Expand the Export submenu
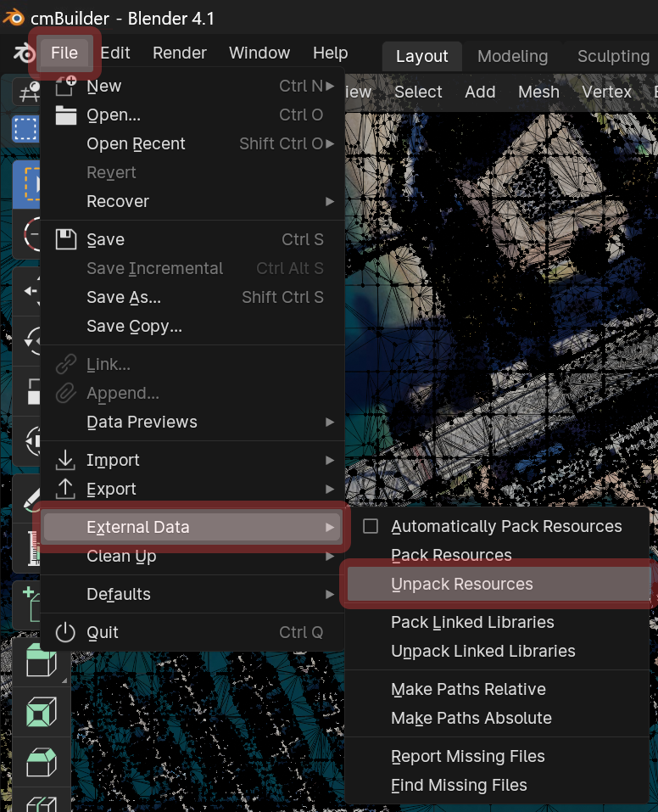Screen dimensions: 658x812 (192, 489)
